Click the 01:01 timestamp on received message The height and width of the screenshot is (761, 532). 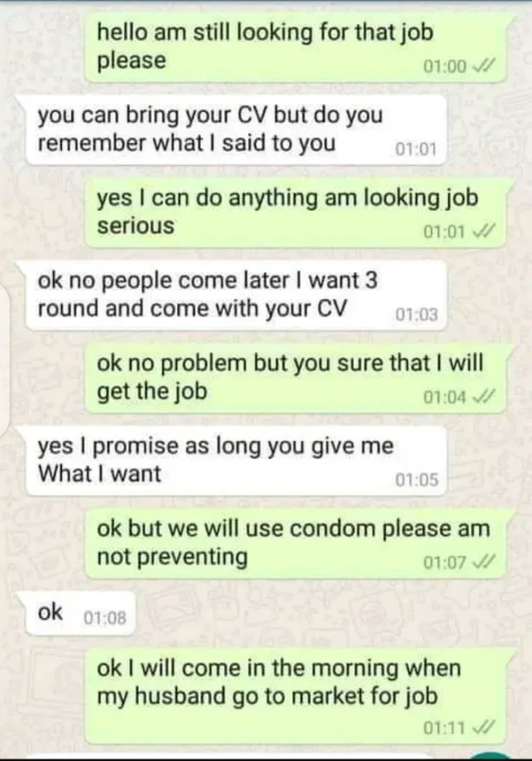(417, 149)
